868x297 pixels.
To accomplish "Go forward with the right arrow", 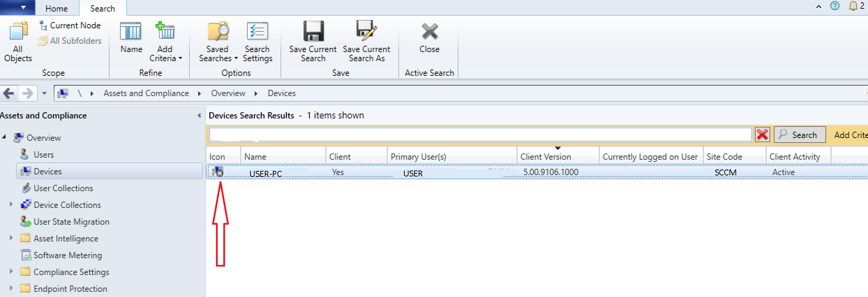I will click(28, 93).
